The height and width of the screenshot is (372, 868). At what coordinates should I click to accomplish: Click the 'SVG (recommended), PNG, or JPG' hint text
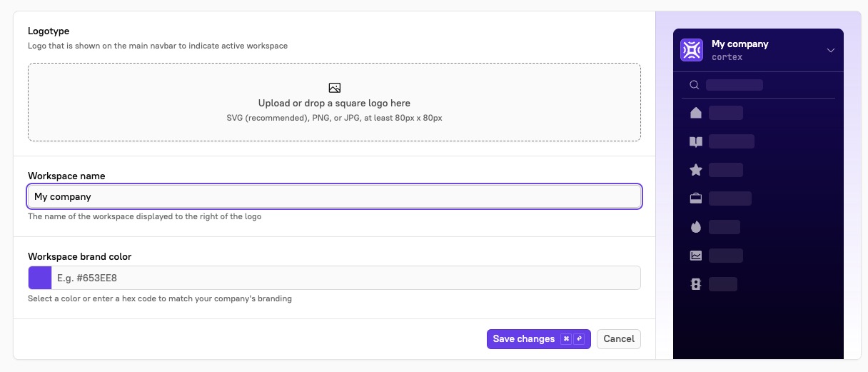coord(334,118)
